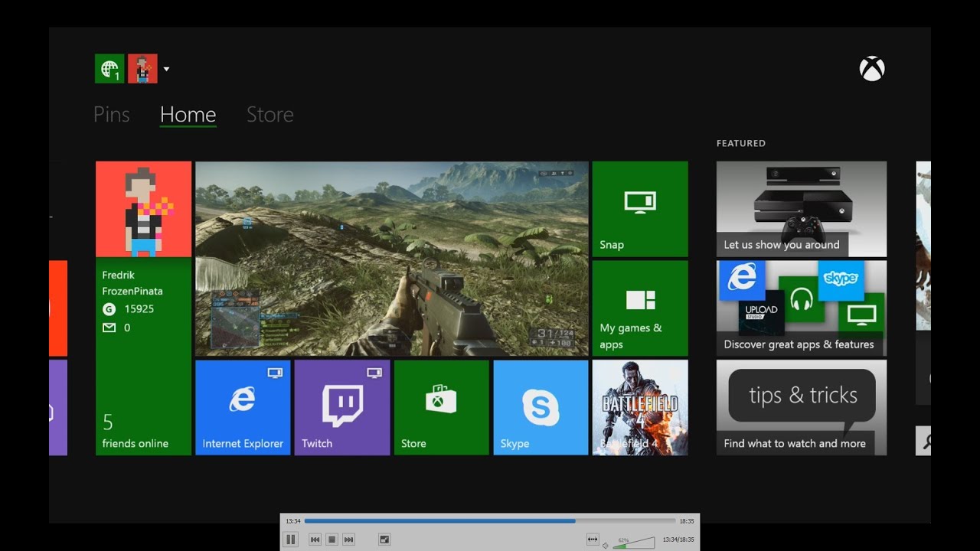The height and width of the screenshot is (551, 980).
Task: Stop the video playback
Action: [332, 540]
